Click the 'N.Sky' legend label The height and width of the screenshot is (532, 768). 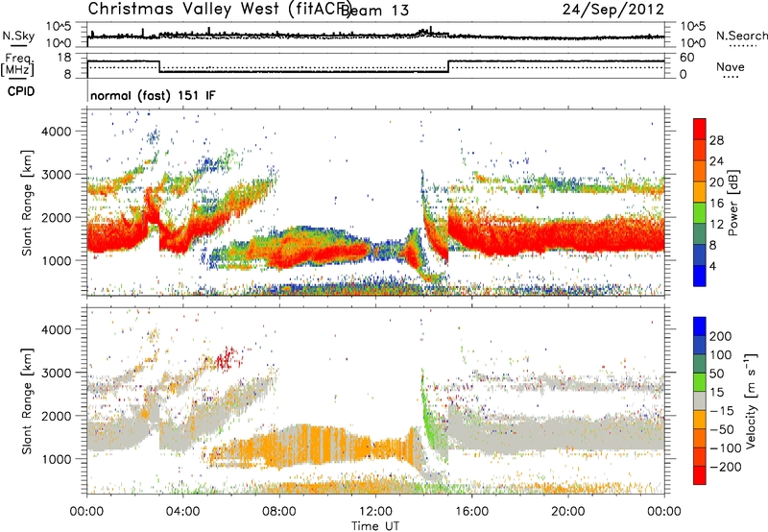[x=18, y=36]
